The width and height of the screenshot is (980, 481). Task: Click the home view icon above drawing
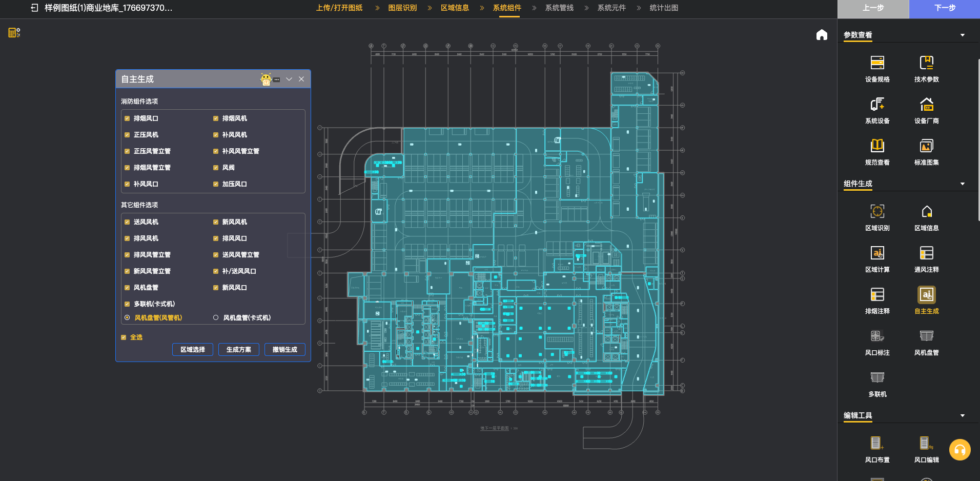click(822, 35)
